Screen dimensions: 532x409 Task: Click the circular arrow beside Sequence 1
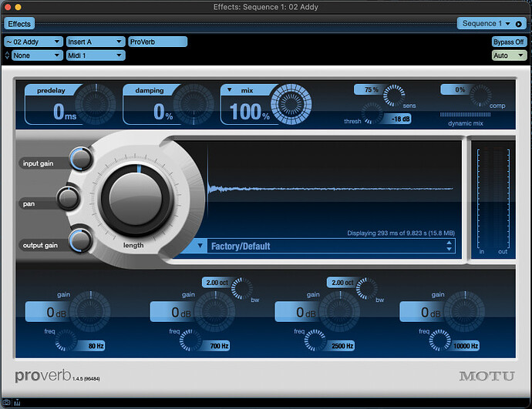coord(518,24)
